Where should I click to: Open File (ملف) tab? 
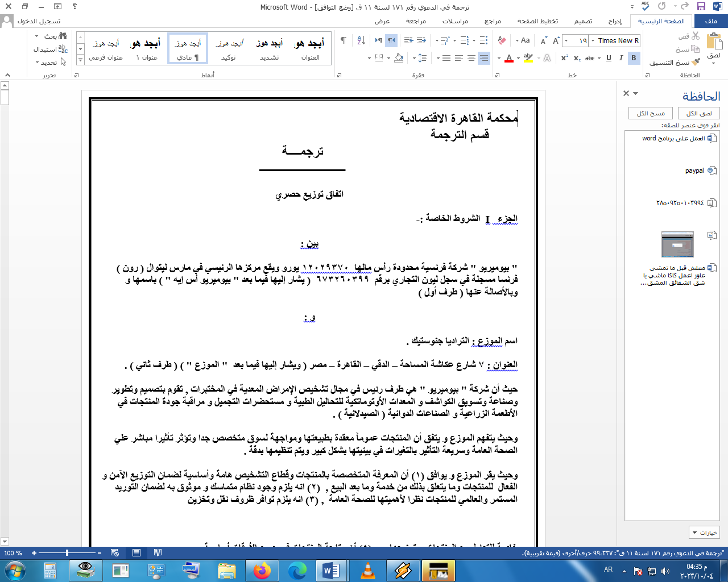(711, 21)
